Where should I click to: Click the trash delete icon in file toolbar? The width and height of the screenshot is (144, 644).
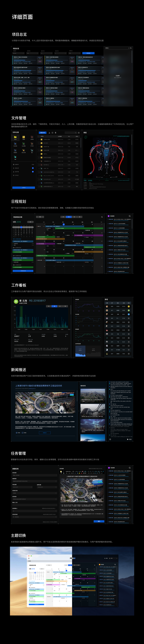[x=56, y=133]
